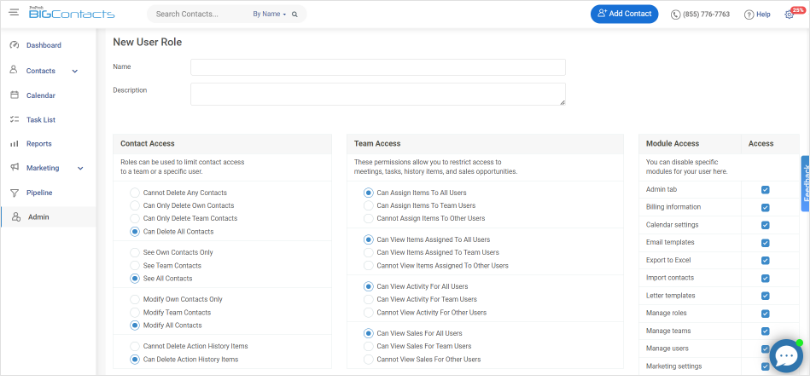Open the By Name search dropdown
The width and height of the screenshot is (810, 376).
tap(269, 14)
